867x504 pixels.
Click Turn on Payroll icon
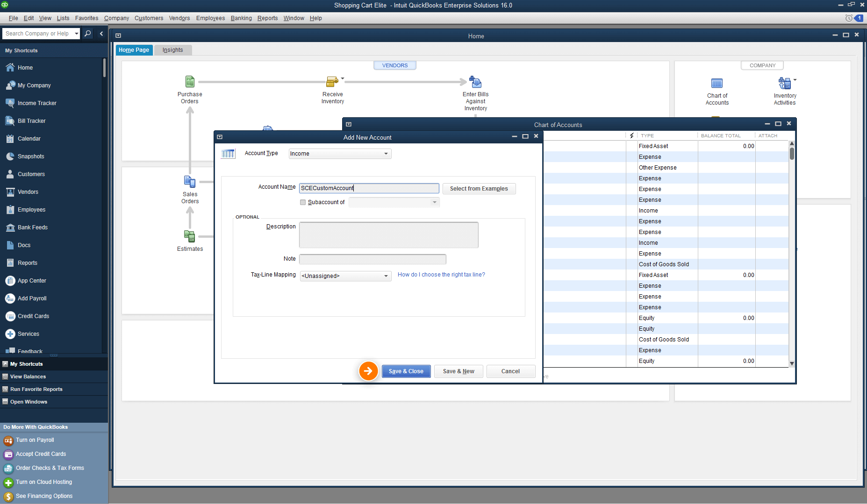[x=8, y=440]
